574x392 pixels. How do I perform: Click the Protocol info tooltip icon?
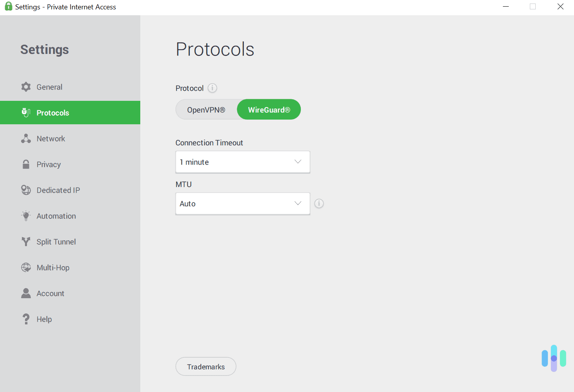(x=212, y=88)
